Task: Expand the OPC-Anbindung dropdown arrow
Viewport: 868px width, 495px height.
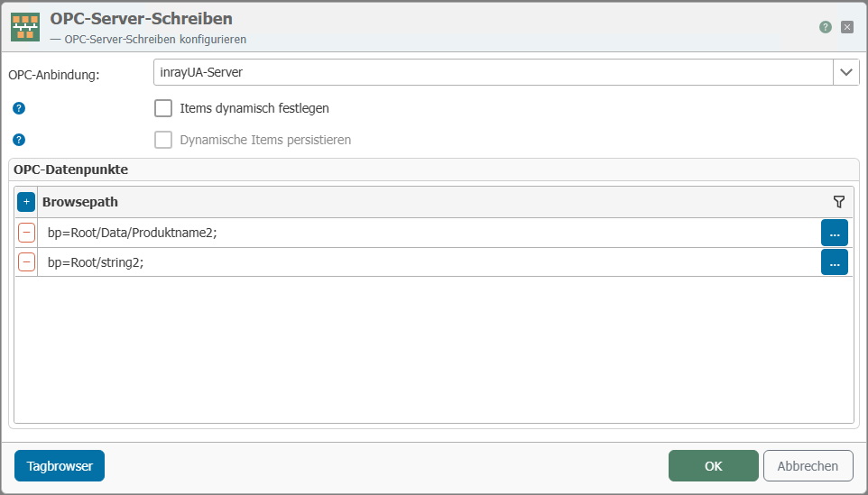Action: [x=846, y=72]
